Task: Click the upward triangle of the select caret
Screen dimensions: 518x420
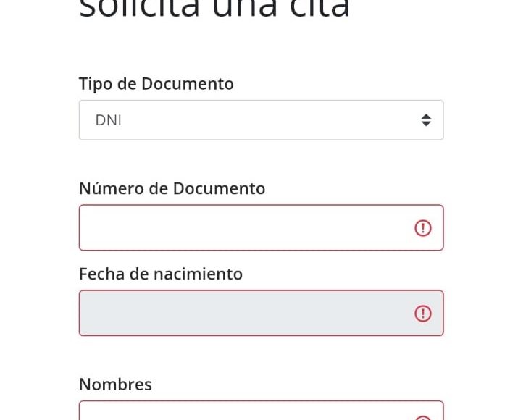Action: click(x=426, y=117)
